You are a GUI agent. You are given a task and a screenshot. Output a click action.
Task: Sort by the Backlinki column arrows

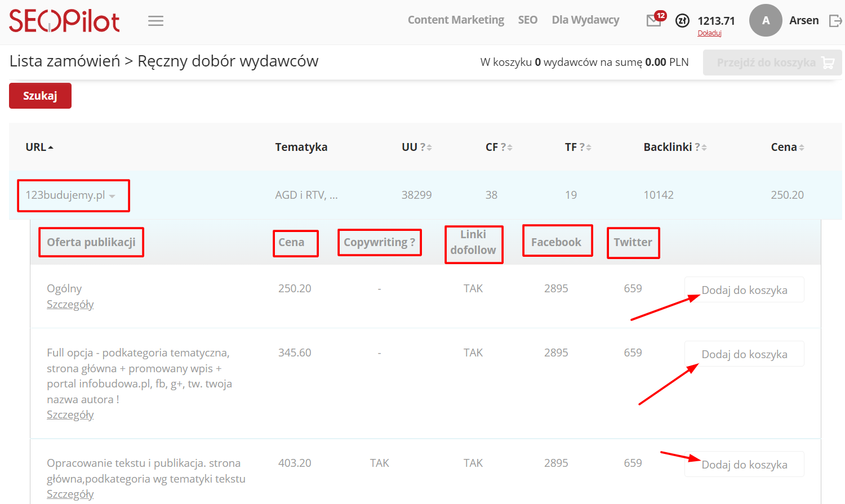coord(704,148)
